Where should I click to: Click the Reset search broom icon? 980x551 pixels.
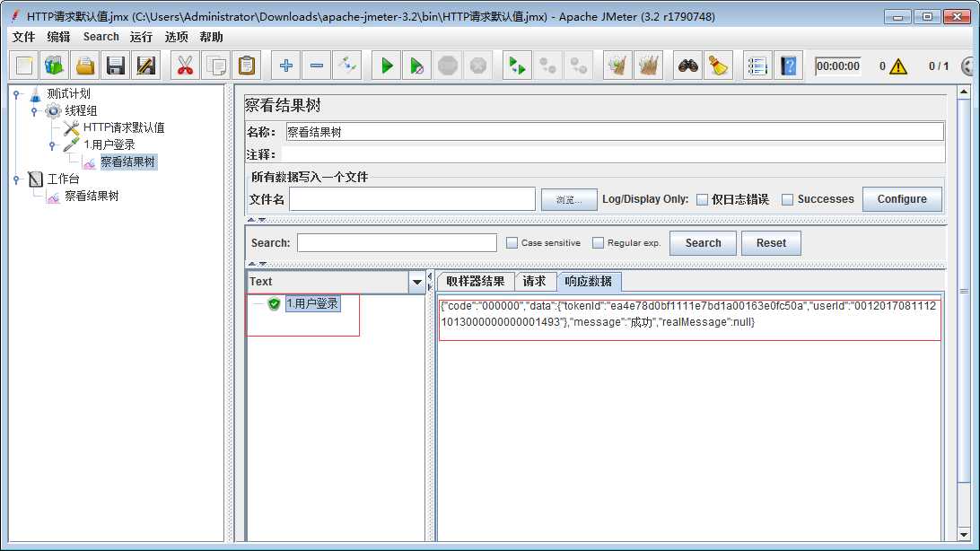(719, 66)
